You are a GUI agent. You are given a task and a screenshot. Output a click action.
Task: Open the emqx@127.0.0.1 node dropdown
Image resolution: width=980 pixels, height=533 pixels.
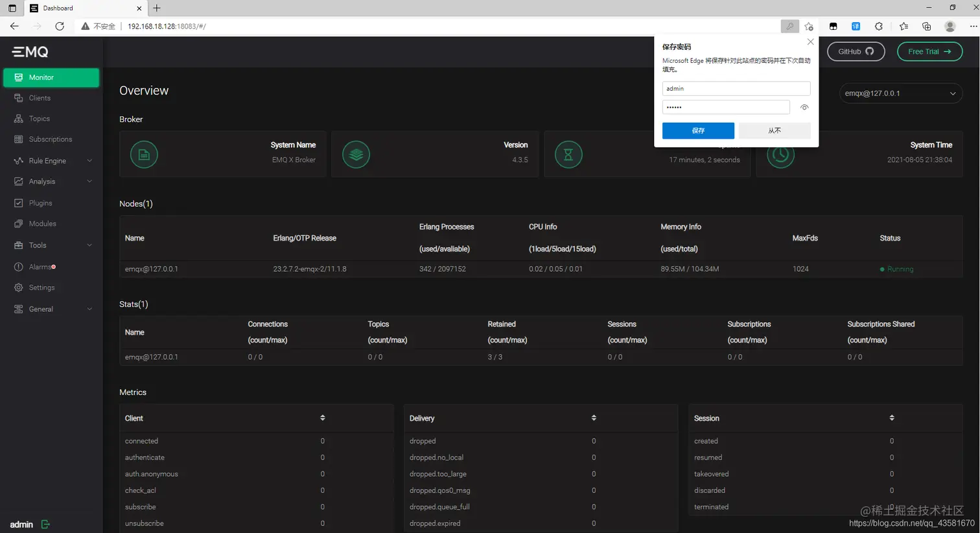900,93
